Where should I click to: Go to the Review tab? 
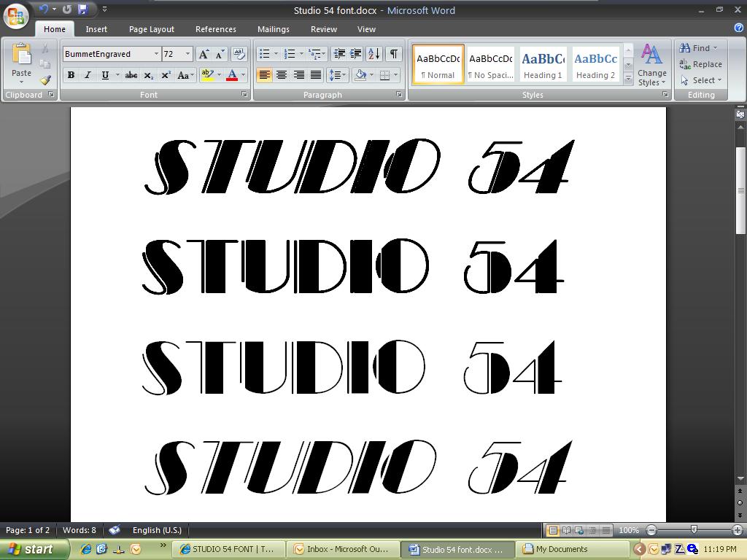[x=323, y=29]
